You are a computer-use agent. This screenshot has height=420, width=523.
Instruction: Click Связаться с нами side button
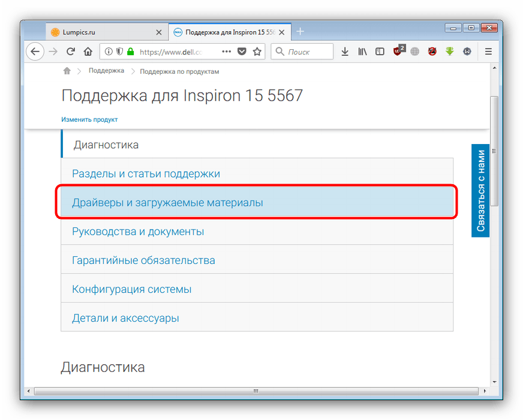click(480, 191)
